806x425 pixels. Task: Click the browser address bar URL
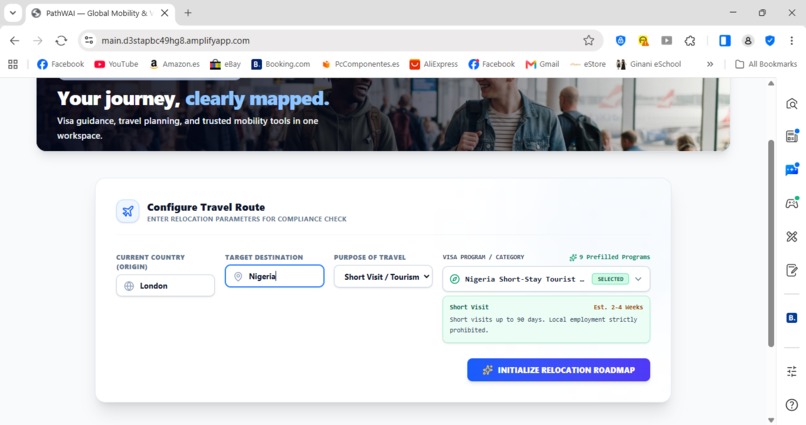point(175,41)
